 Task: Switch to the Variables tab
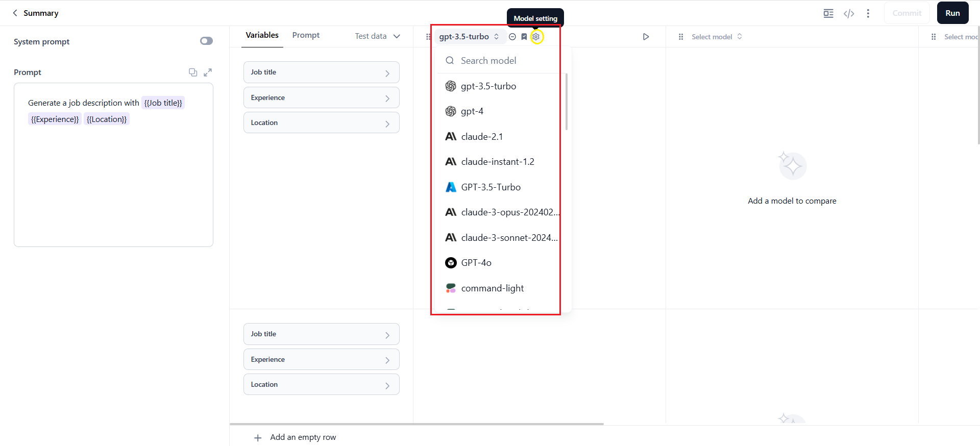262,35
